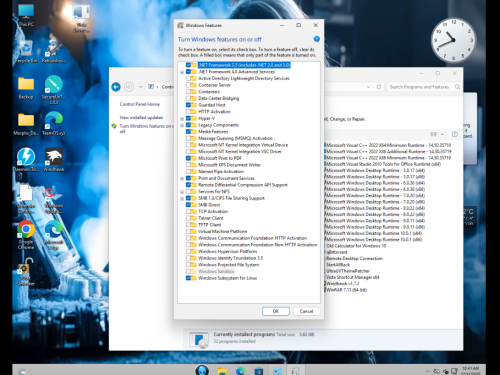Open the Windows Features help icon
The image size is (500, 375).
(x=317, y=39)
